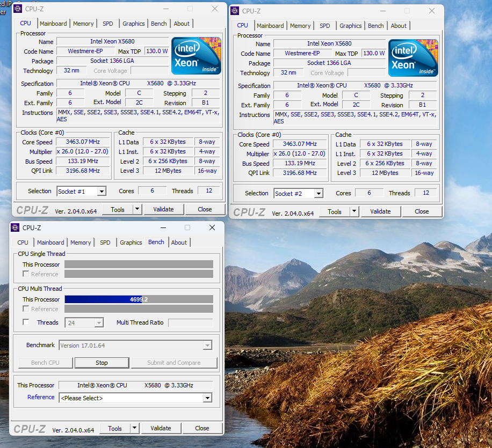The image size is (492, 448).
Task: Click the Multi Thread progress bar showing 4699.2
Action: click(139, 299)
